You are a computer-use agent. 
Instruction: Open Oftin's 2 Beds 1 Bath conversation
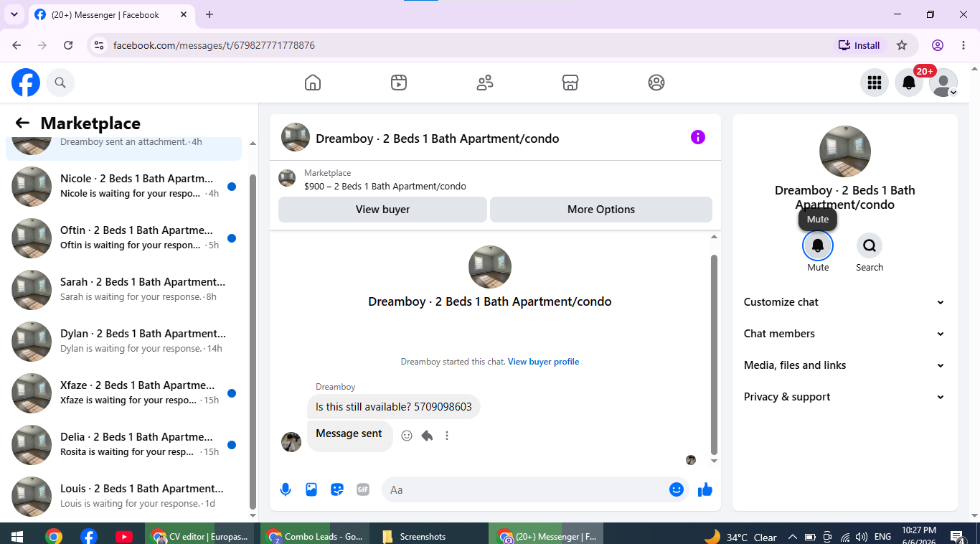(124, 238)
